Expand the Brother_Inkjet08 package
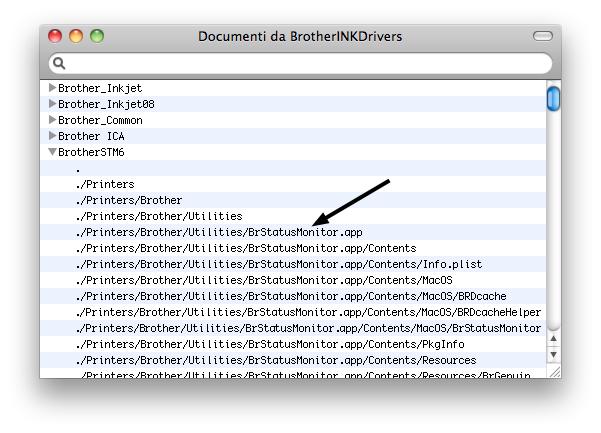This screenshot has width=601, height=433. point(53,104)
